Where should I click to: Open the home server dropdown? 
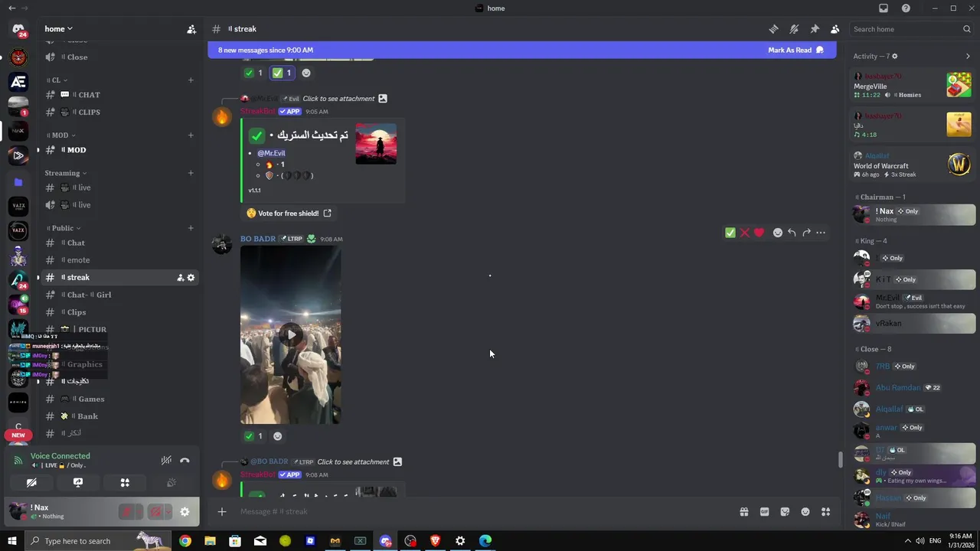tap(59, 29)
